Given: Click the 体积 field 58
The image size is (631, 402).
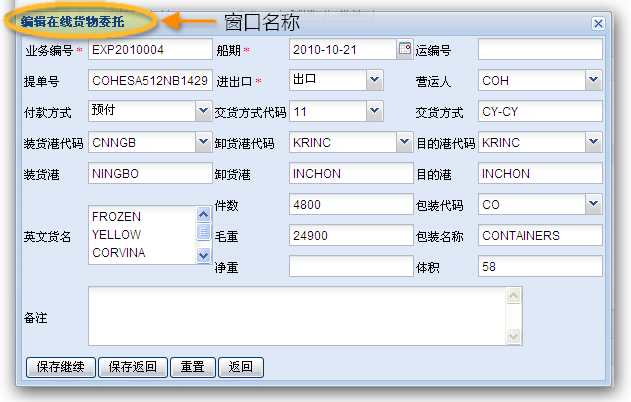Looking at the screenshot, I should point(540,266).
